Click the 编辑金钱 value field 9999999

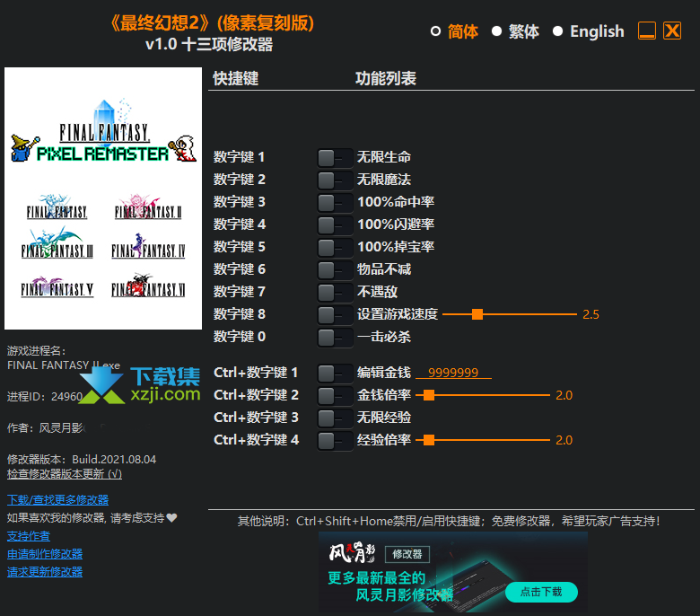(x=453, y=373)
